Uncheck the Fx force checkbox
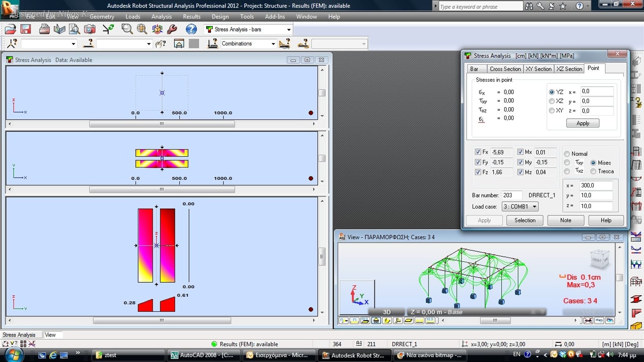This screenshot has height=362, width=644. tap(478, 152)
